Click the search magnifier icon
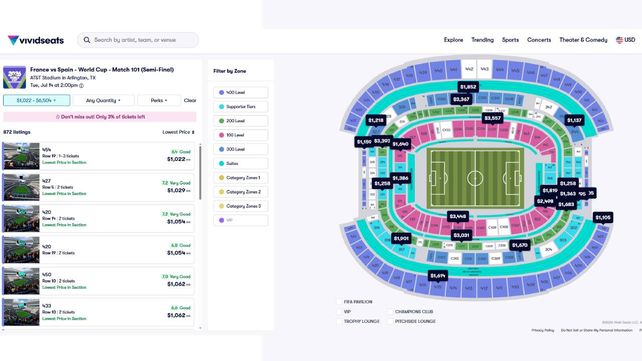Screen dimensions: 642x361 (87, 40)
